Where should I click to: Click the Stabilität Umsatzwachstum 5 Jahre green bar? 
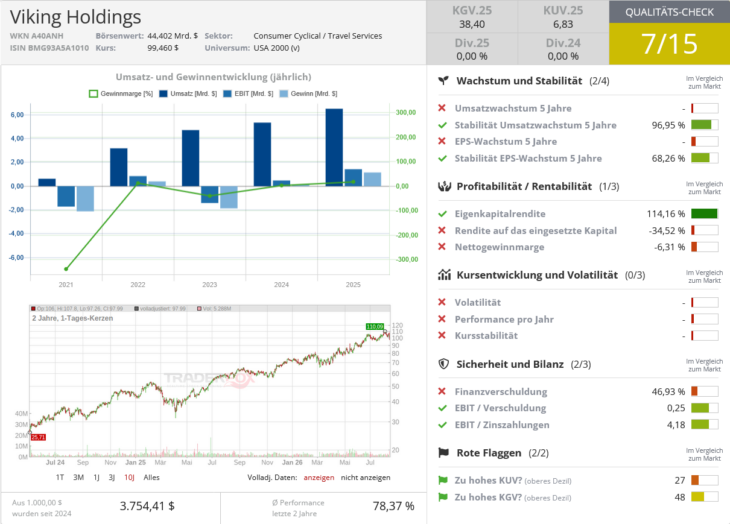[x=704, y=125]
